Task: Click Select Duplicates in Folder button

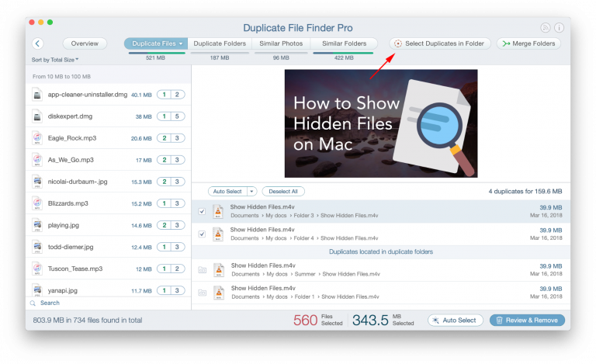Action: 440,43
